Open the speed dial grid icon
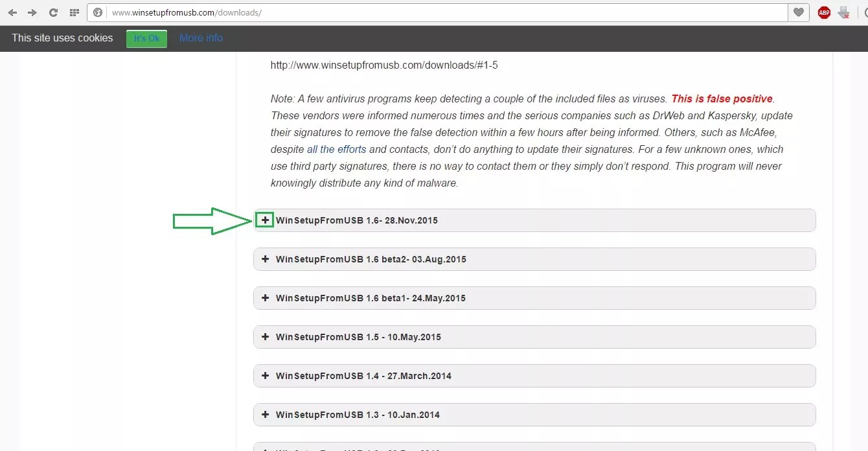The height and width of the screenshot is (451, 868). pos(74,12)
